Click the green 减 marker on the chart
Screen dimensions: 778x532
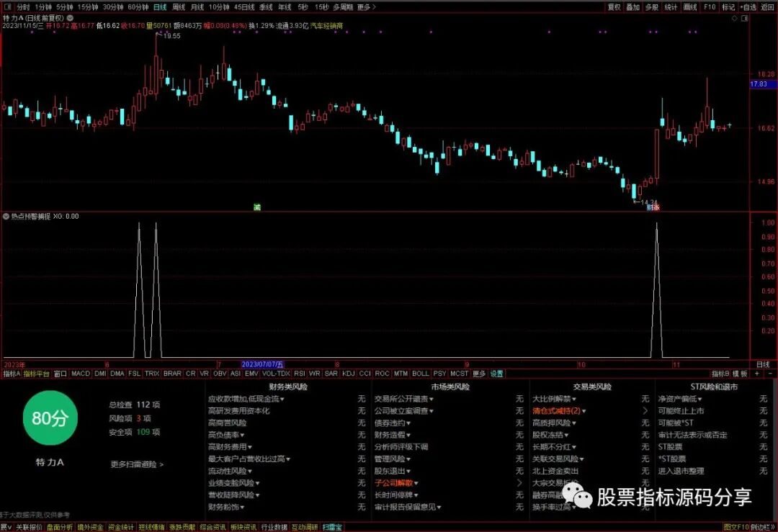click(x=257, y=207)
